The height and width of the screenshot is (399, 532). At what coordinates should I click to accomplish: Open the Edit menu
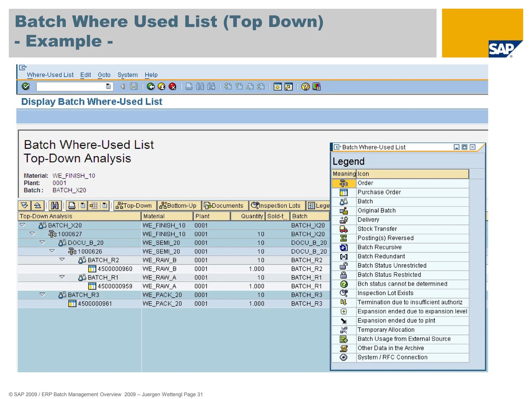[x=85, y=75]
